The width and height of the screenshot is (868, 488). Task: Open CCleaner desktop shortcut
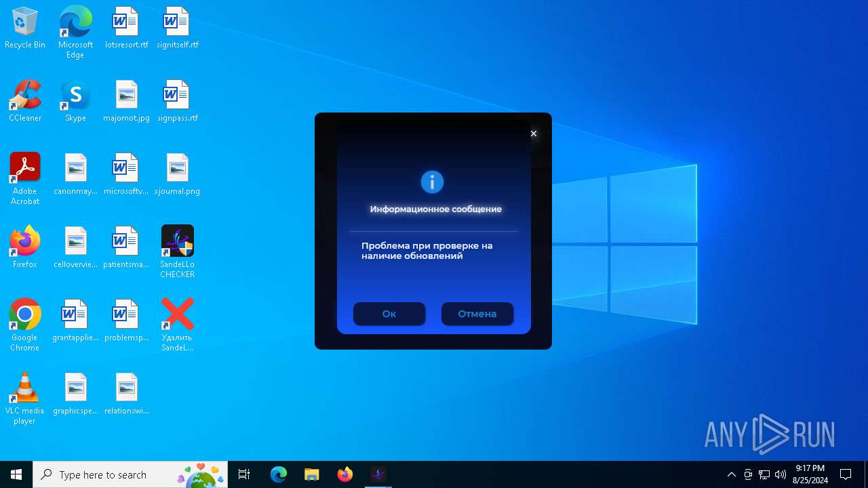coord(25,102)
